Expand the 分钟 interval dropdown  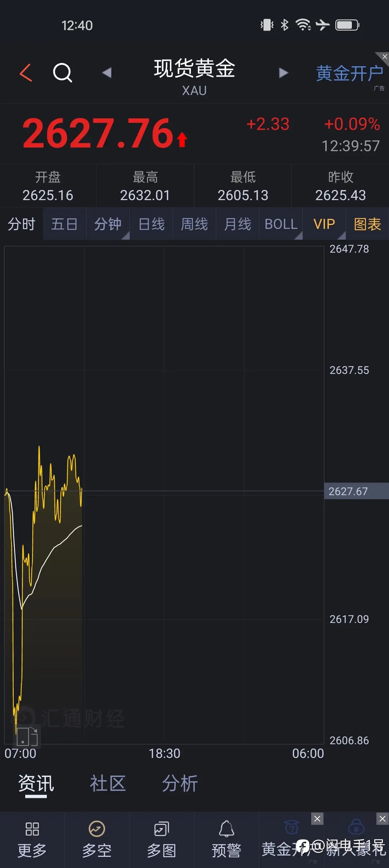click(x=108, y=224)
